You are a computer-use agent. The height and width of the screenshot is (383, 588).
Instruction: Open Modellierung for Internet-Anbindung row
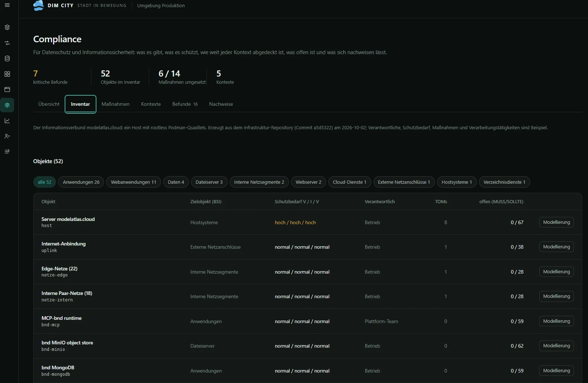[x=557, y=247]
